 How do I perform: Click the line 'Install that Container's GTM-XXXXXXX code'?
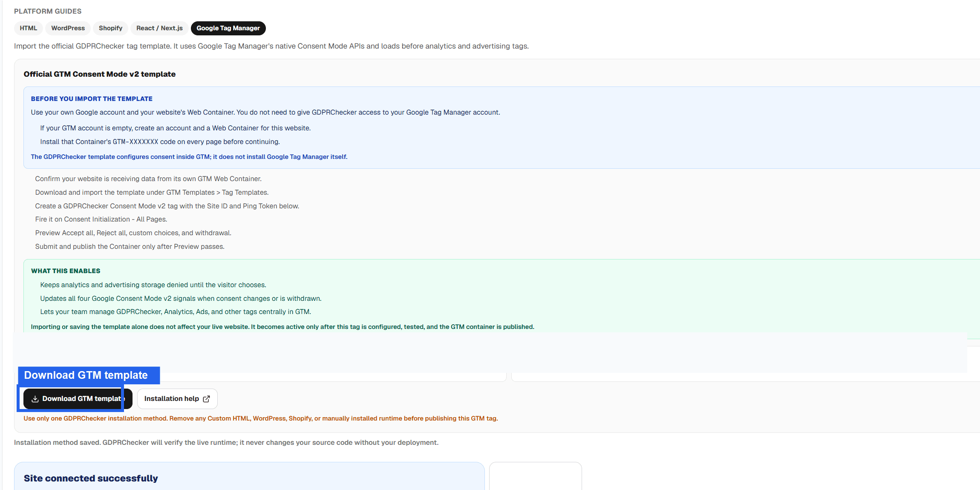click(160, 142)
